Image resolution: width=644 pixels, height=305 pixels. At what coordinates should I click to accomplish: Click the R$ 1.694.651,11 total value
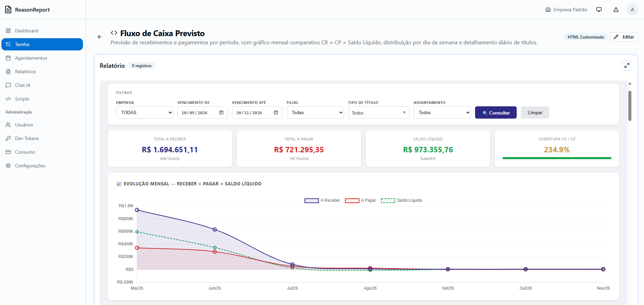170,150
